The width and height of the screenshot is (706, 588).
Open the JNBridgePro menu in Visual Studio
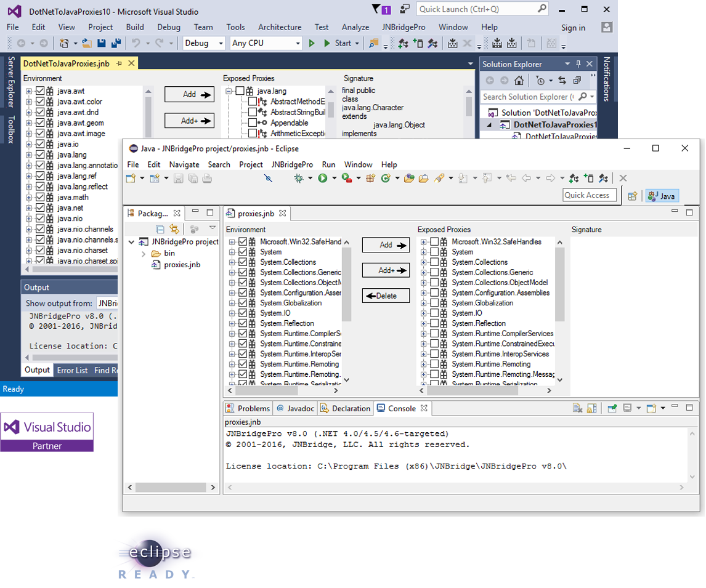(404, 27)
